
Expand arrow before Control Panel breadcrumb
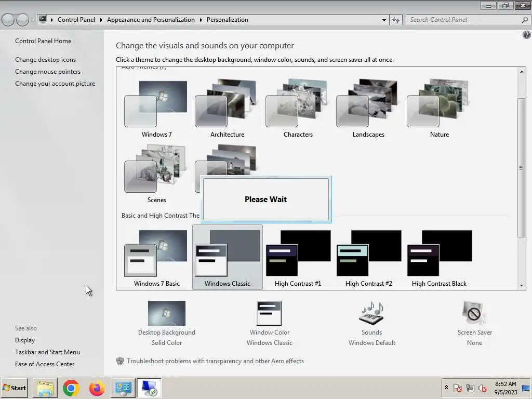coord(52,20)
